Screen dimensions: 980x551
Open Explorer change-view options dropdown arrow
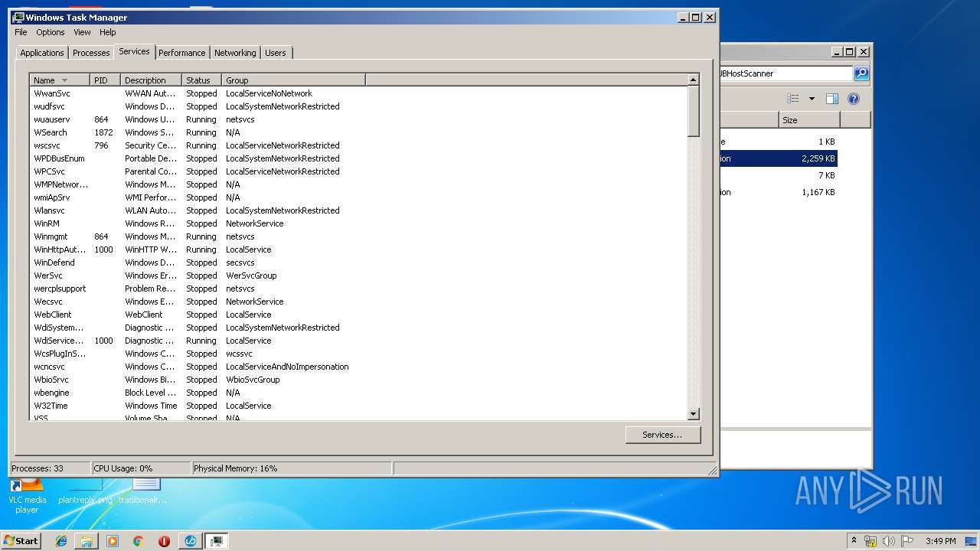point(812,99)
